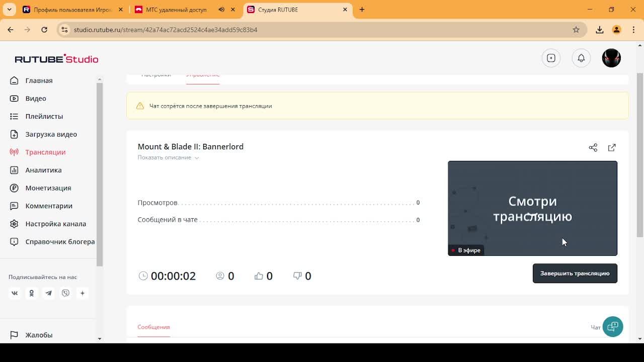Switch to the Сообщения tab
The image size is (644, 362).
[x=153, y=327]
